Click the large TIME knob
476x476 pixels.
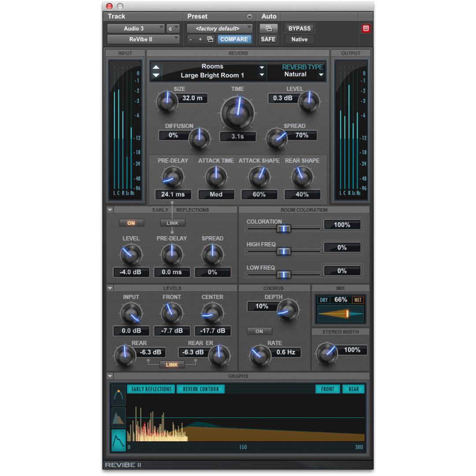coord(238,114)
